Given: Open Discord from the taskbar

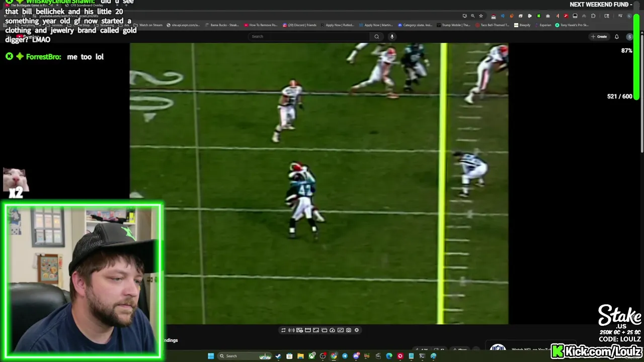Looking at the screenshot, I should [356, 356].
